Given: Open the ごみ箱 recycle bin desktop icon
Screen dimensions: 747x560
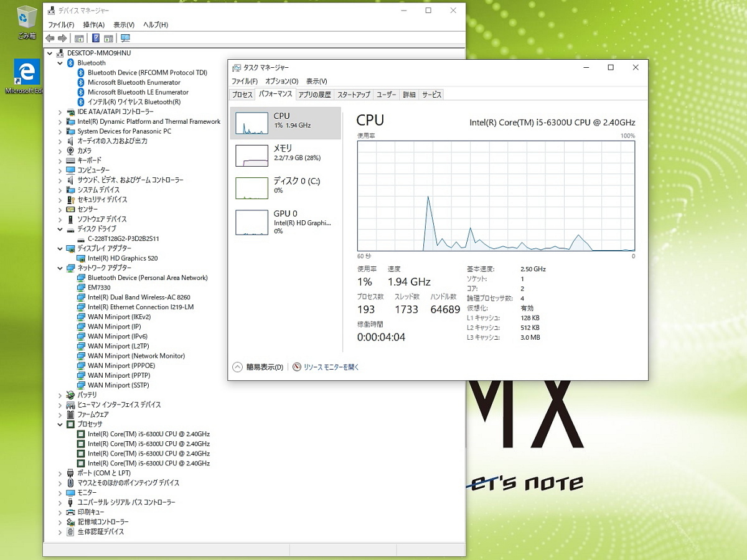Looking at the screenshot, I should (x=27, y=22).
